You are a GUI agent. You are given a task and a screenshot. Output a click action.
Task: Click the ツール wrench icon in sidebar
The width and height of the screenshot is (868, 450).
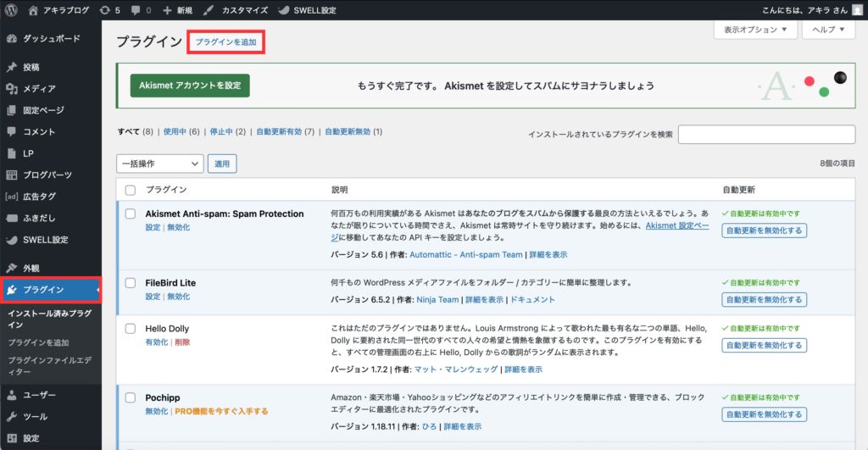(x=11, y=417)
